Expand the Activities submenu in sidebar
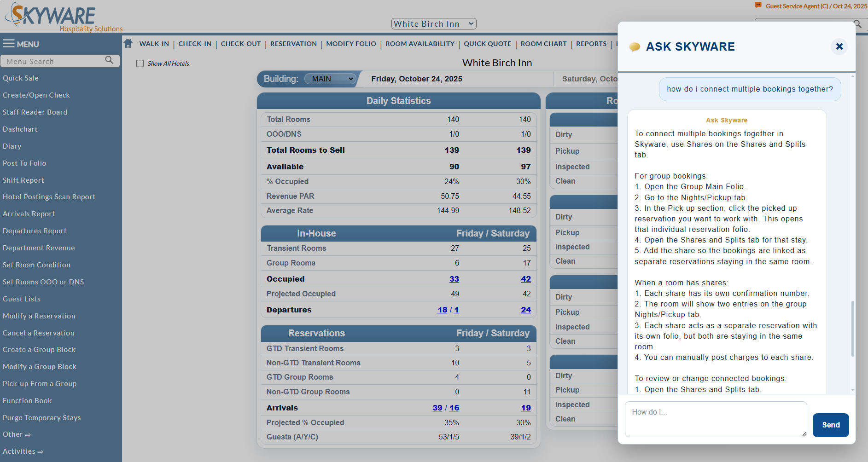The image size is (868, 462). point(23,451)
